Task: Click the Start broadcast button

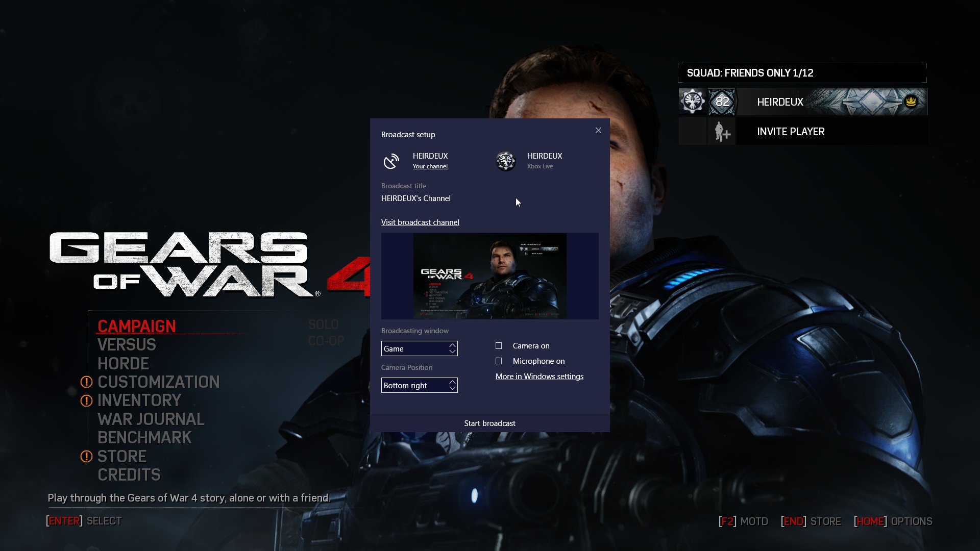Action: (489, 422)
